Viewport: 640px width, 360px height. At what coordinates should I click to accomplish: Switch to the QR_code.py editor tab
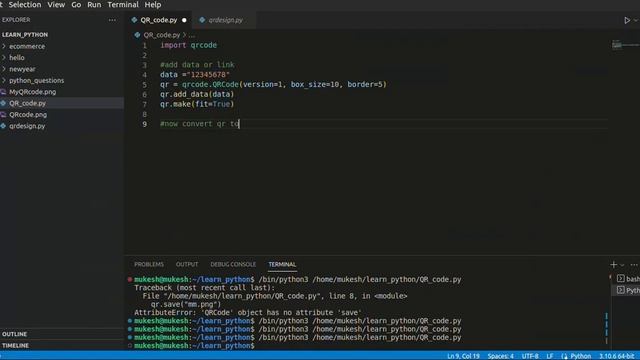(159, 20)
